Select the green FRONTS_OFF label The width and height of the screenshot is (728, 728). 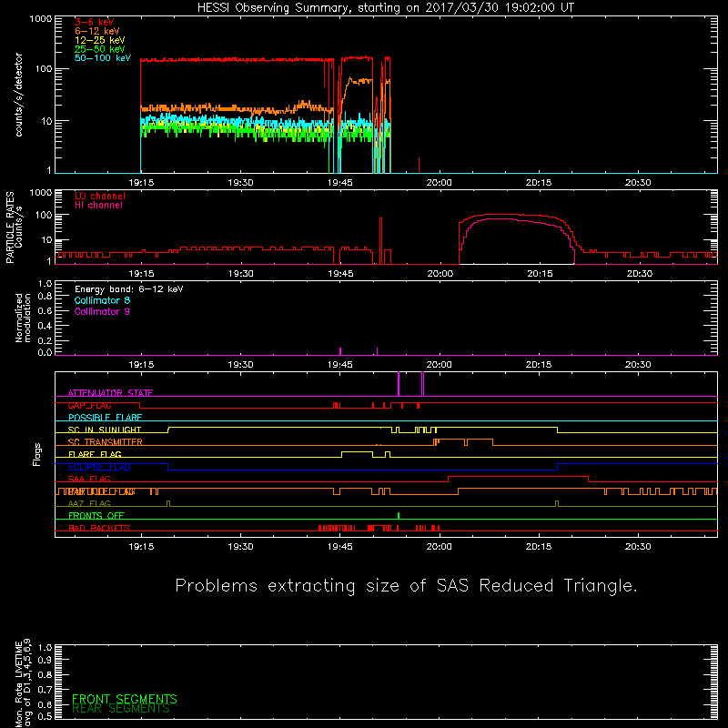[96, 516]
